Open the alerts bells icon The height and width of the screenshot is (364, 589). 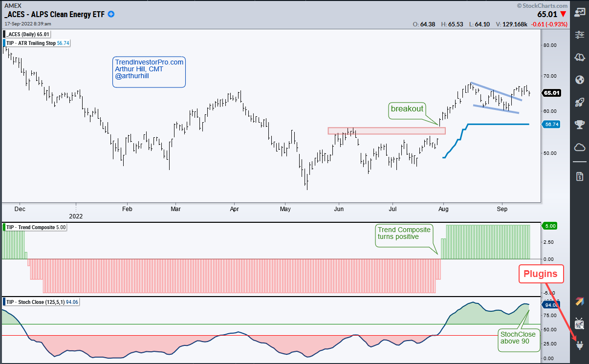click(580, 57)
